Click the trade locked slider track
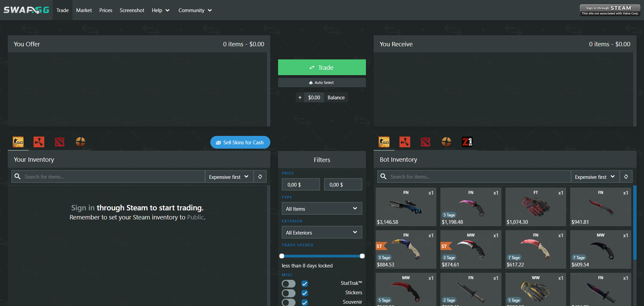 pos(322,256)
